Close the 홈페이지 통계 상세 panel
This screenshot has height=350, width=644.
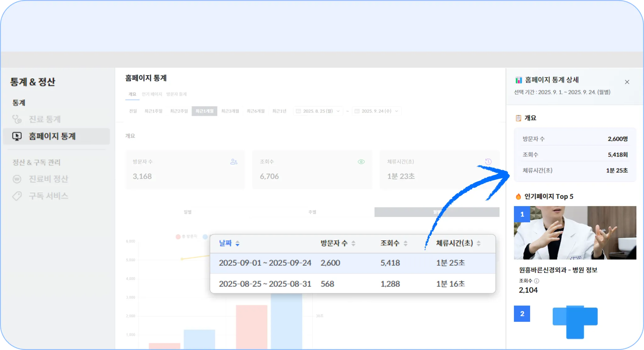627,82
